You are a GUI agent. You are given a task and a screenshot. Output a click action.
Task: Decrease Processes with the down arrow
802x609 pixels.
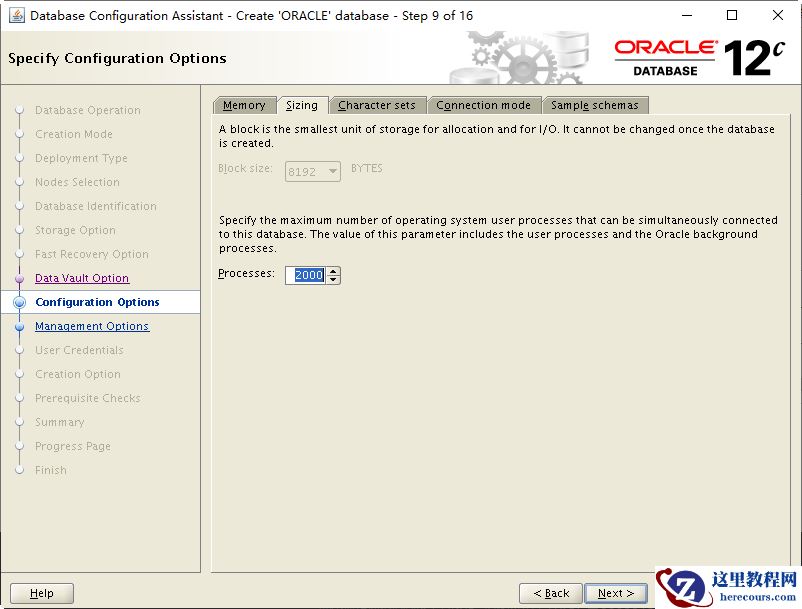(x=333, y=280)
